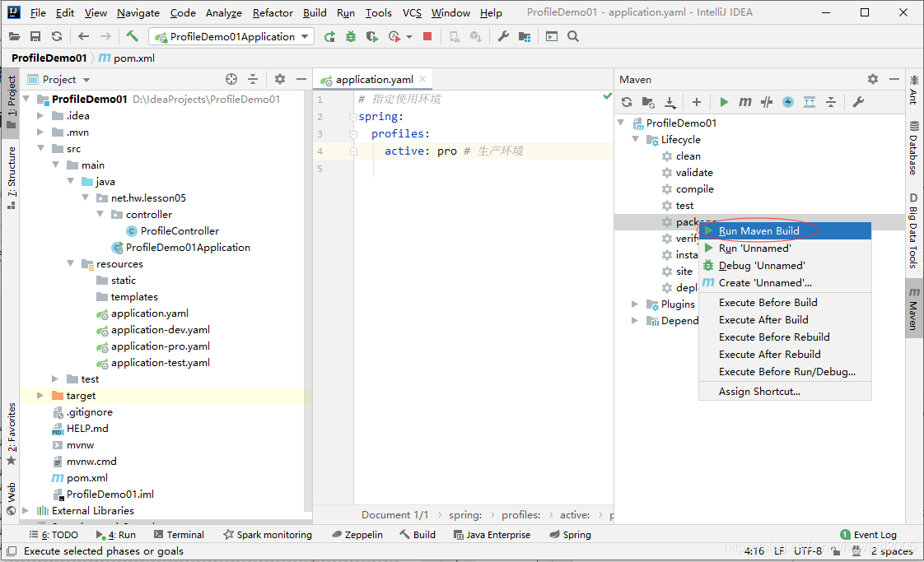924x562 pixels.
Task: Open the Terminal tool window
Action: 179,534
